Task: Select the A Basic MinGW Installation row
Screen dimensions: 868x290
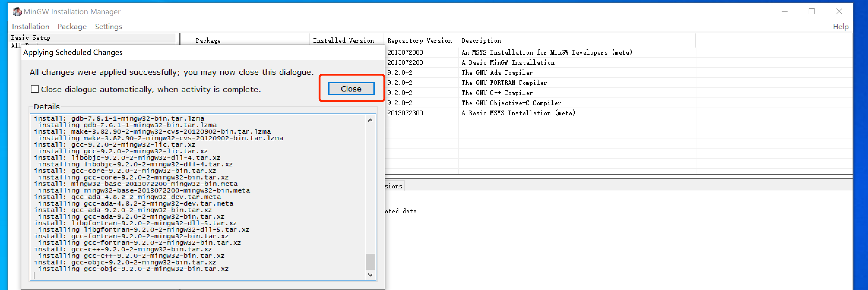Action: (x=619, y=62)
